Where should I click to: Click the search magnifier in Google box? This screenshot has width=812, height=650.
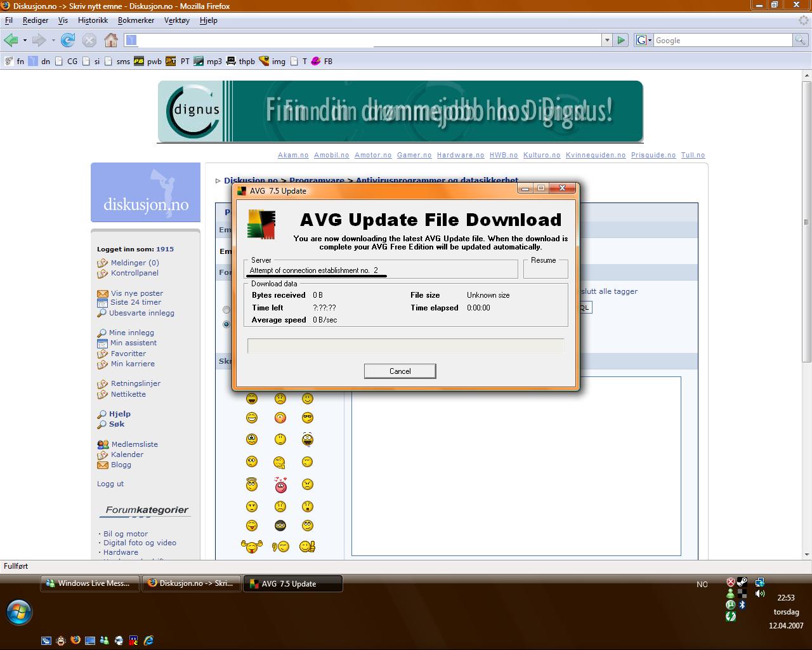click(801, 40)
